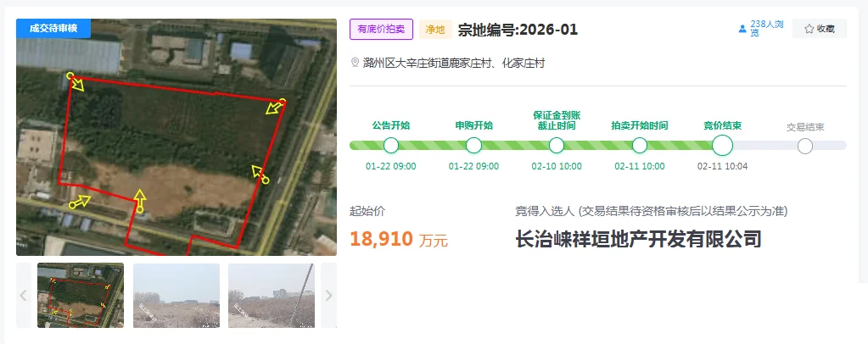Open the third site photo thumbnail
This screenshot has width=868, height=344.
click(x=272, y=296)
